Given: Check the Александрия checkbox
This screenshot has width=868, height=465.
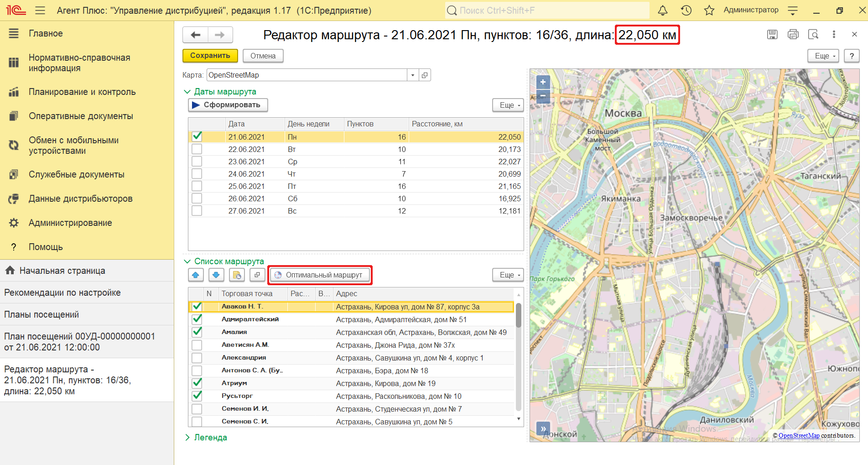Looking at the screenshot, I should pos(197,357).
